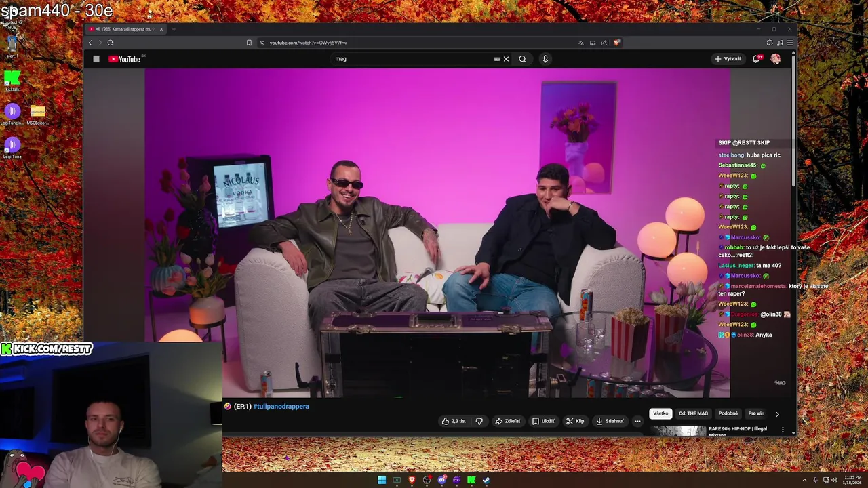Viewport: 868px width, 488px height.
Task: Open Brave browser from the taskbar
Action: point(412,480)
